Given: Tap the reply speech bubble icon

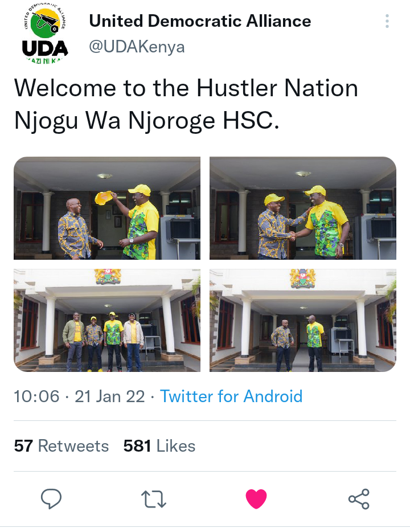Looking at the screenshot, I should click(x=51, y=499).
